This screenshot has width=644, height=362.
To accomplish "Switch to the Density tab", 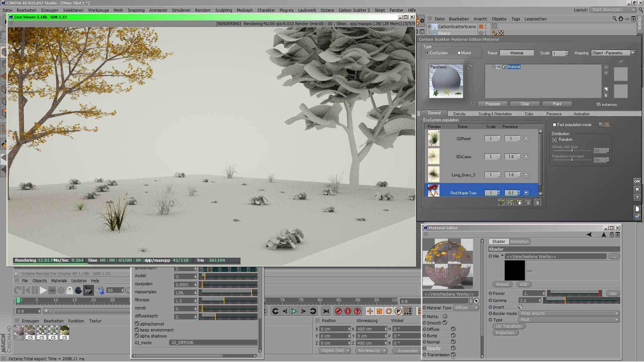I will pyautogui.click(x=459, y=114).
